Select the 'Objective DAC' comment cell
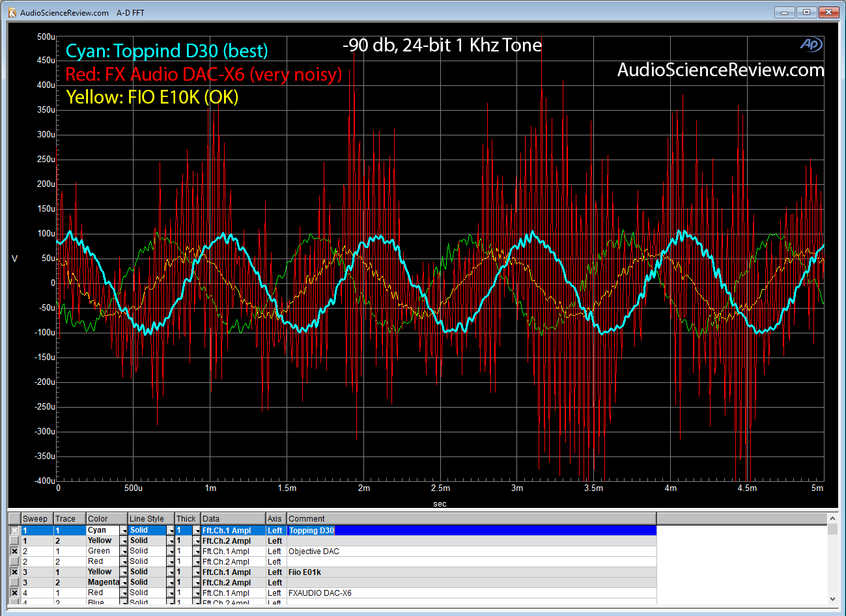Screen dimensions: 846x616 (x=472, y=552)
